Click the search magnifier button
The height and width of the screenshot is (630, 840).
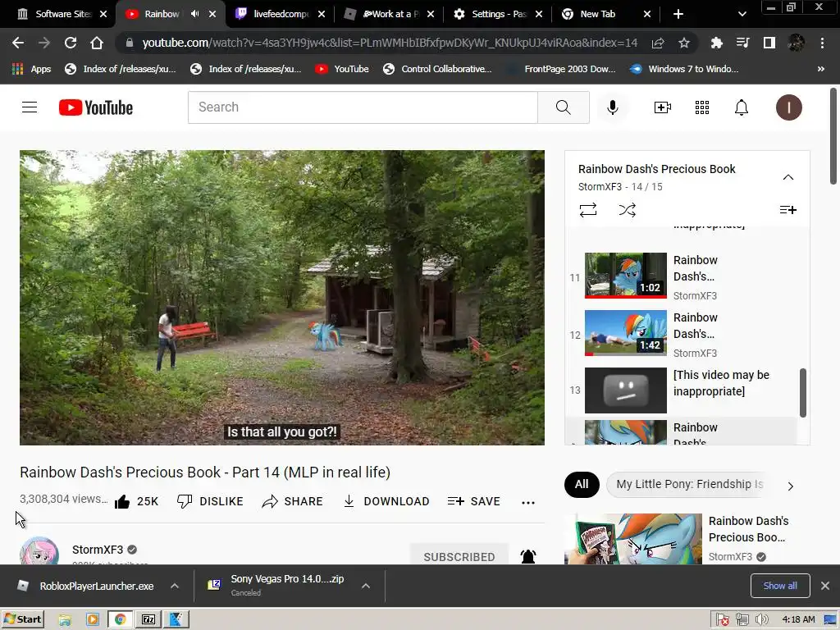click(563, 107)
